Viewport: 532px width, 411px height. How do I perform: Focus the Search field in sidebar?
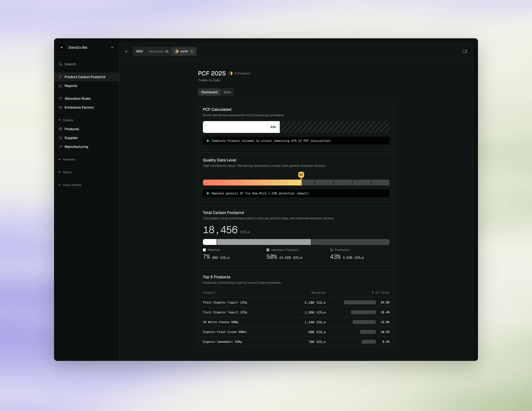86,64
